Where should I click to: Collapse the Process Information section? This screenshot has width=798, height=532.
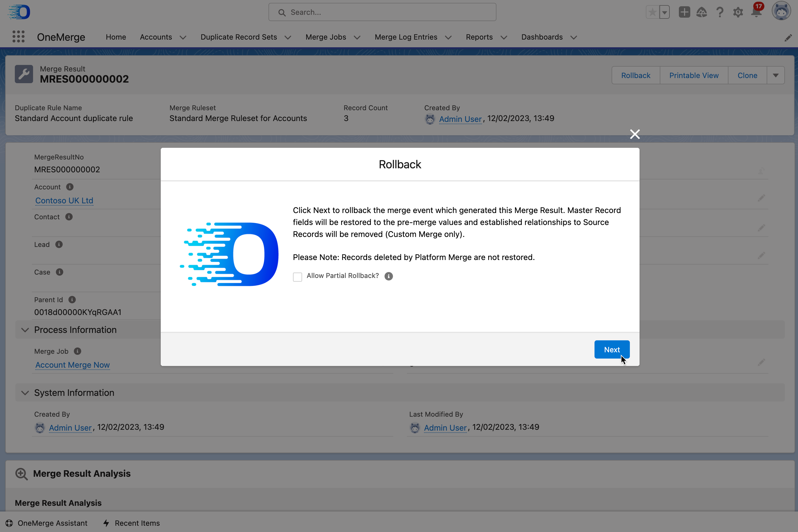25,330
